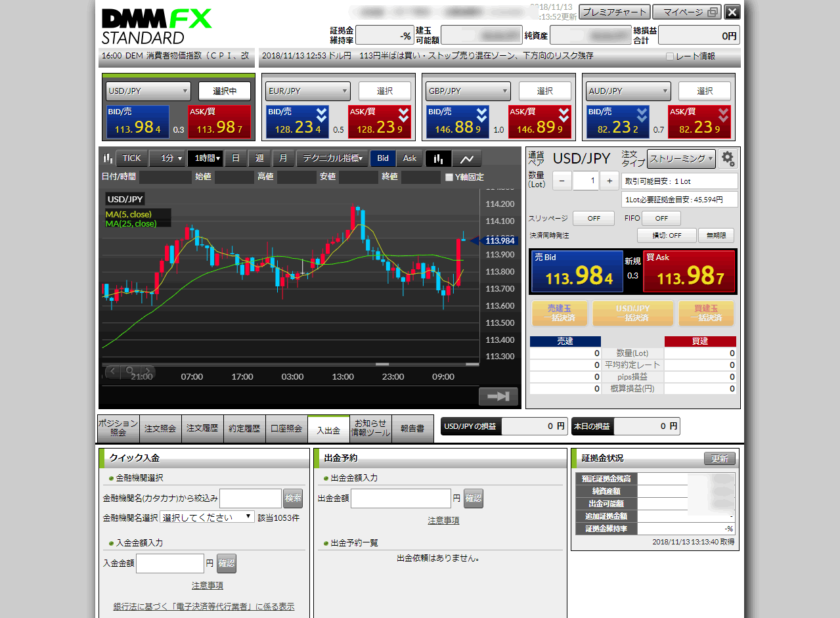Open the 報告書 tab

tap(412, 429)
